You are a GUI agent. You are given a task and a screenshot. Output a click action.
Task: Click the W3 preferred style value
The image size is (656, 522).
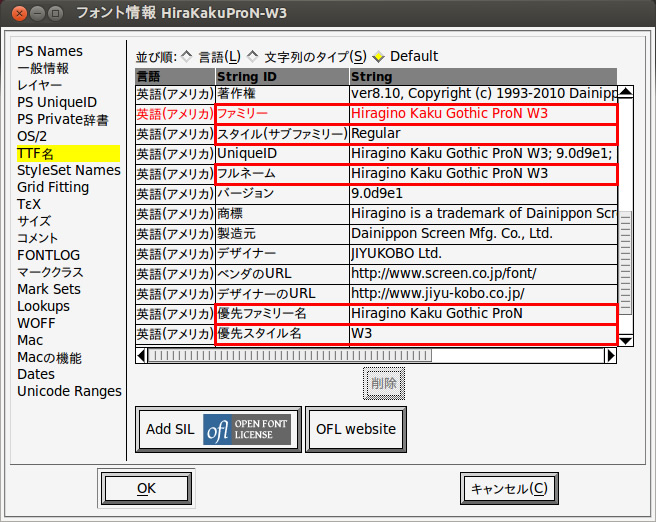click(361, 333)
